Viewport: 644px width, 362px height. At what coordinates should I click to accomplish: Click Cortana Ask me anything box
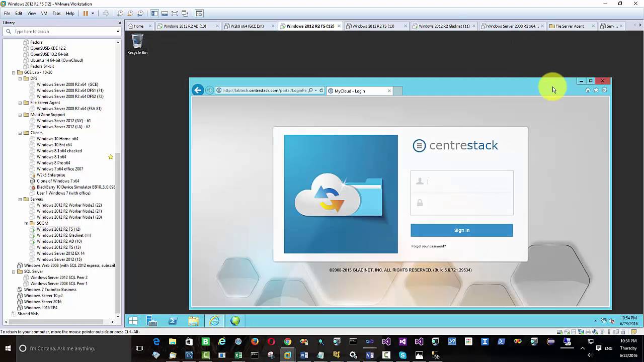pos(74,348)
